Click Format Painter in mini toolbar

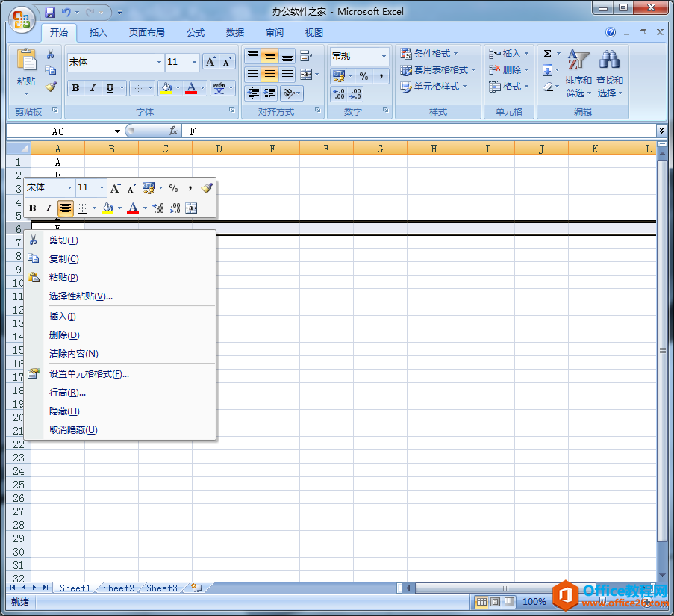pyautogui.click(x=207, y=188)
